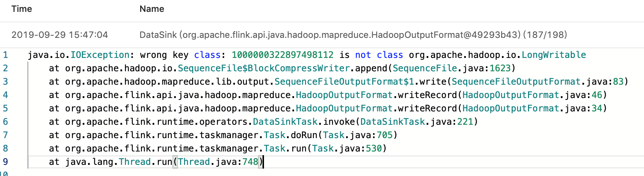Click line number 9 in gutter
Viewport: 644px width, 176px height.
[5, 162]
